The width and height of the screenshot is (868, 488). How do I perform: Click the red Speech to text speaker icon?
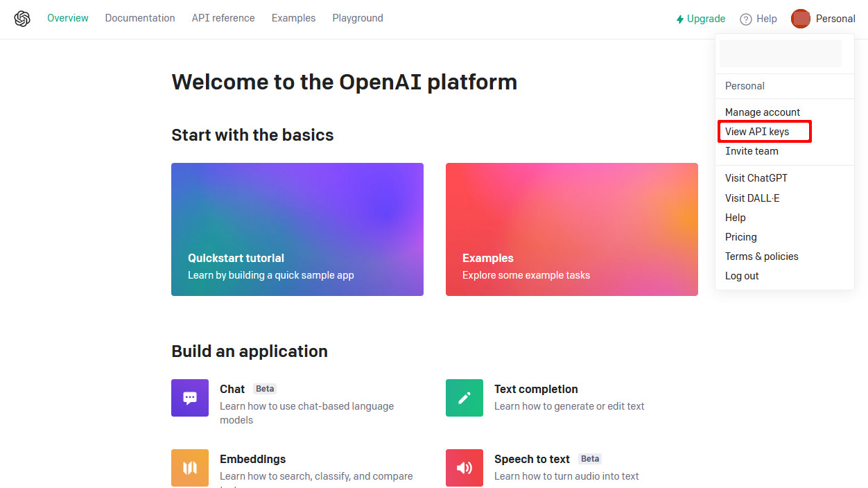click(465, 468)
